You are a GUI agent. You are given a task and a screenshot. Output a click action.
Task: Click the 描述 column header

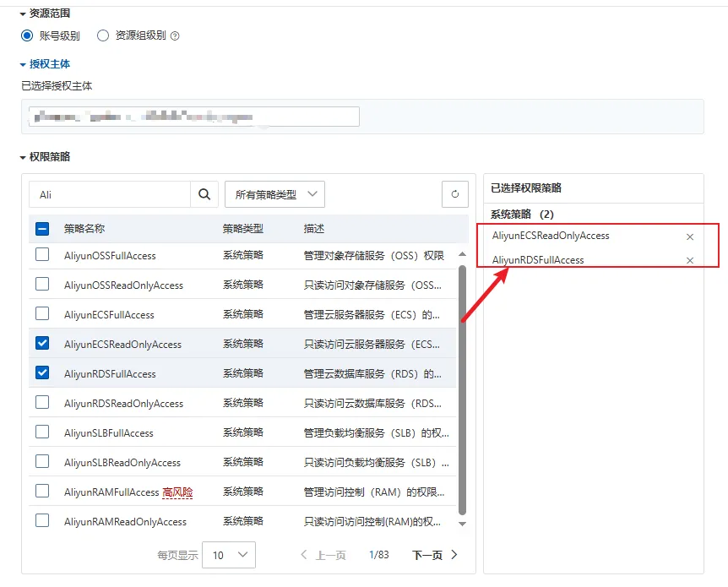click(314, 229)
